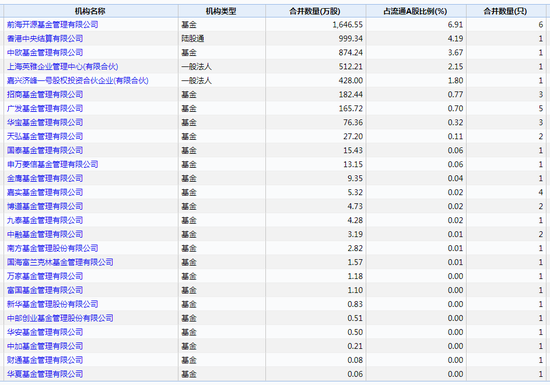Select 一般法人 cell in 嘉兴济峰 row
Viewport: 550px width, 385px height.
pos(196,81)
